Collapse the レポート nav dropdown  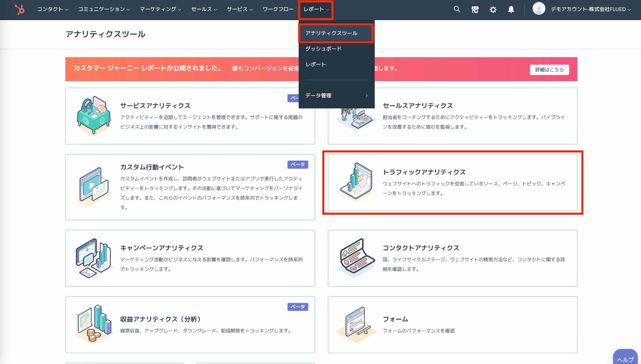(x=316, y=9)
